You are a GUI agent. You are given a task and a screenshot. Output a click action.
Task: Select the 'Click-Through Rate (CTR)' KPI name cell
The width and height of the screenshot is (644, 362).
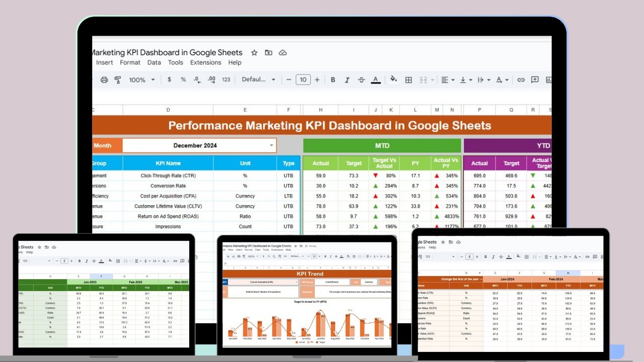[x=168, y=176]
